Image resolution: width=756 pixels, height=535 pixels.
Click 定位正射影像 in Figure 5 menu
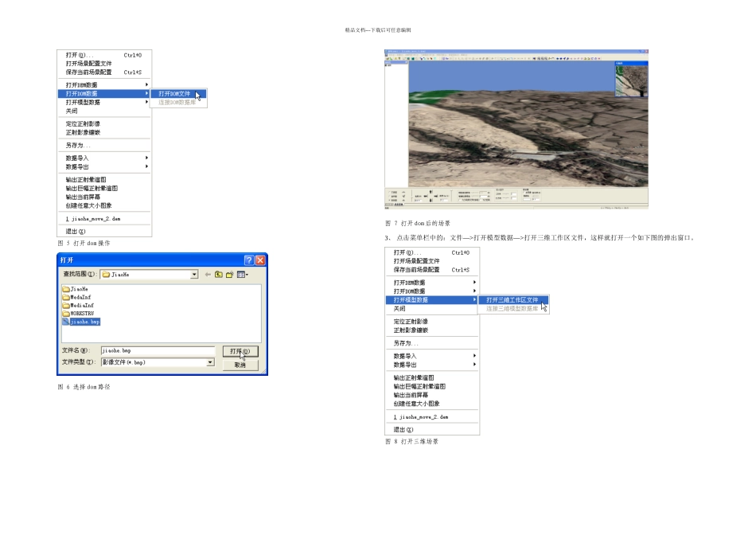[x=103, y=124]
